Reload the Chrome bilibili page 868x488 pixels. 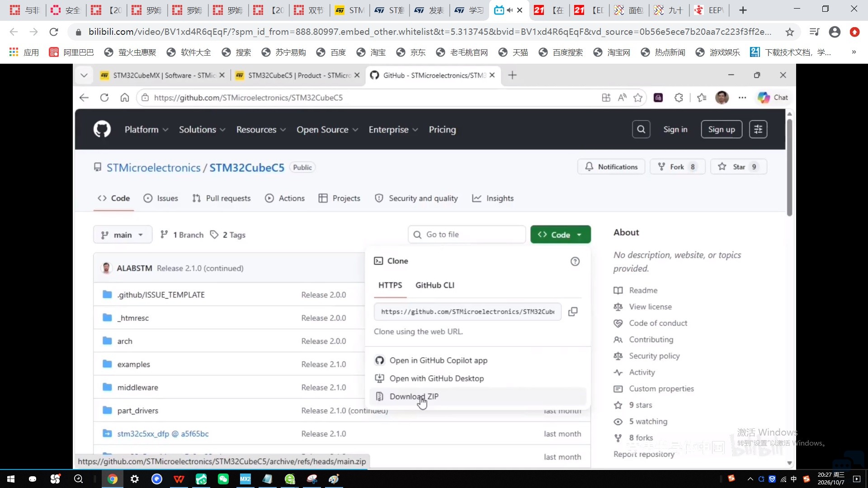[x=54, y=32]
